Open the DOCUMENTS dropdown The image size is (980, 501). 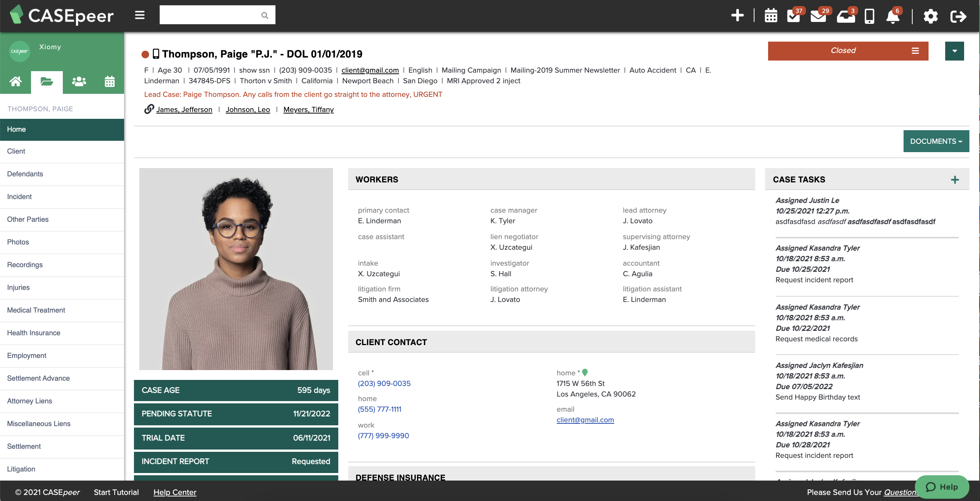936,141
